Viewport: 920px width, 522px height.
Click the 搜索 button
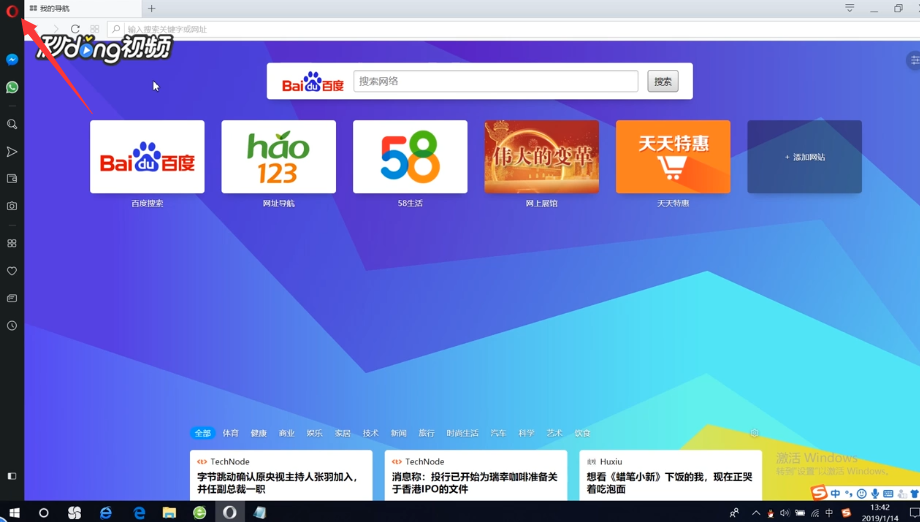[663, 82]
